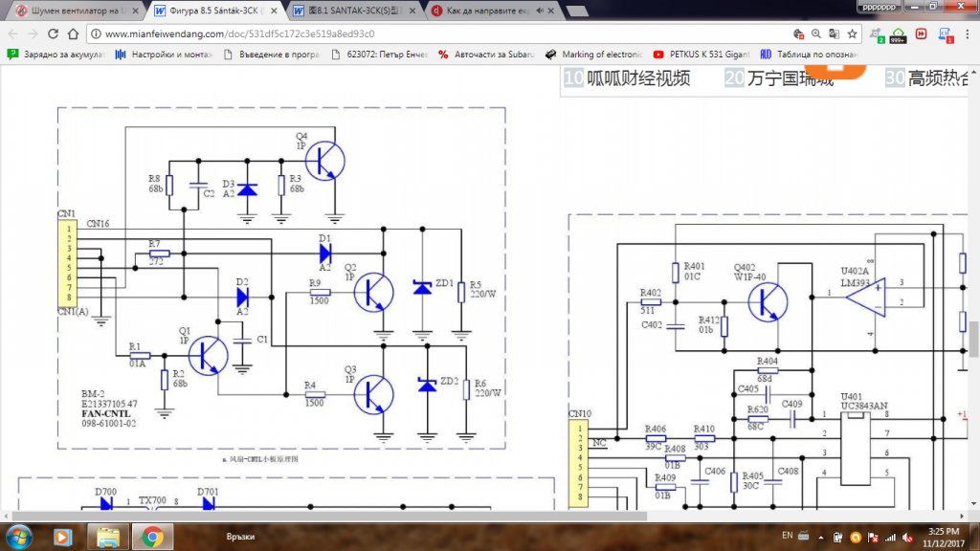Click the Chrome taskbar icon

click(x=152, y=538)
